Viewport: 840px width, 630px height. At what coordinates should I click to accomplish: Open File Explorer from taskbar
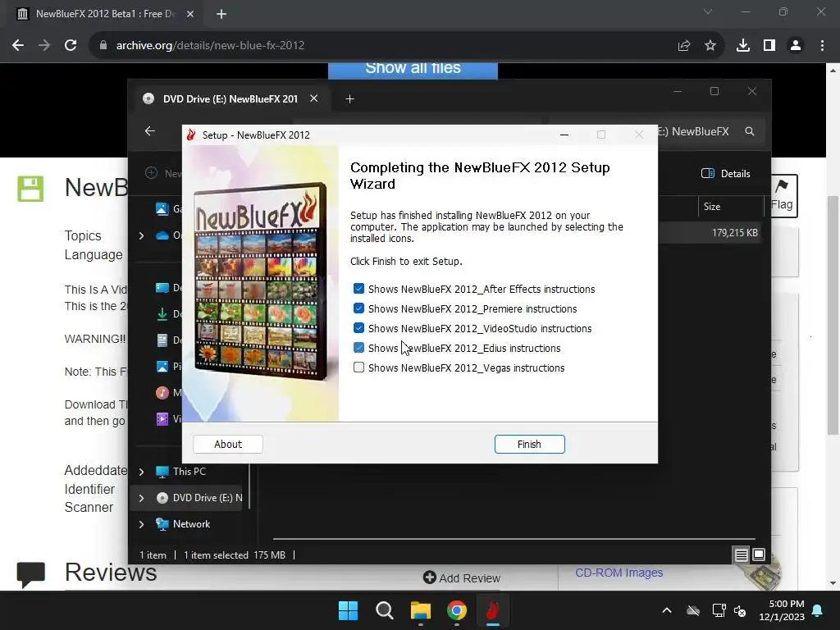click(x=421, y=610)
